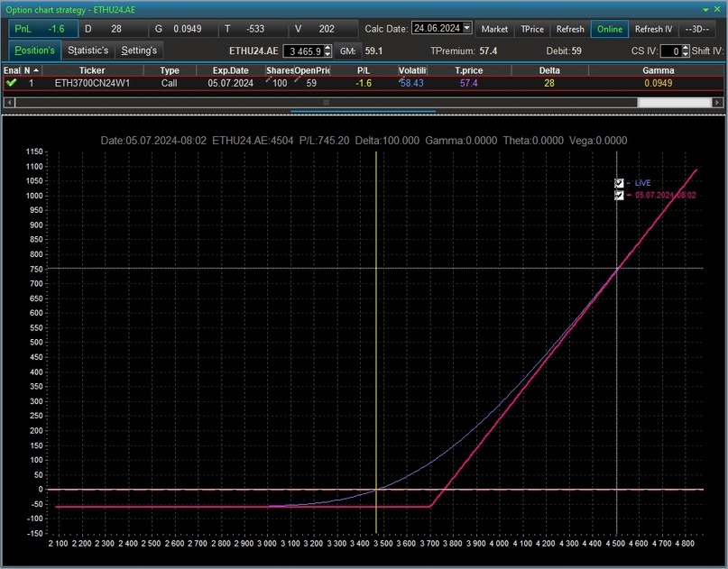
Task: Click the 05.07.2024 expiration date cell
Action: 230,83
